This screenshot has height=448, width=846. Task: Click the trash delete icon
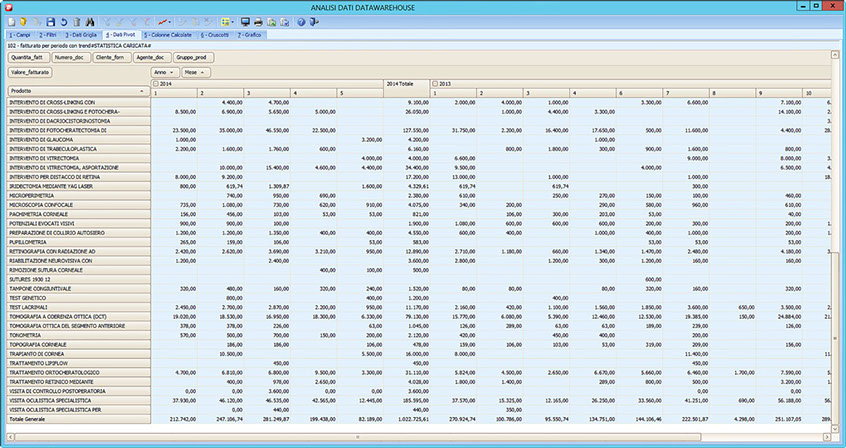(77, 21)
